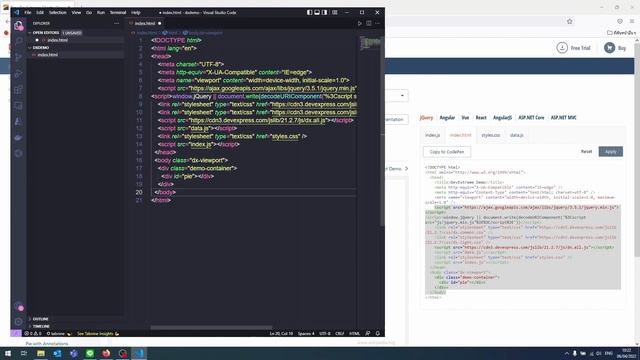This screenshot has height=360, width=640.
Task: Click the Copy to CodePen button
Action: [x=447, y=152]
